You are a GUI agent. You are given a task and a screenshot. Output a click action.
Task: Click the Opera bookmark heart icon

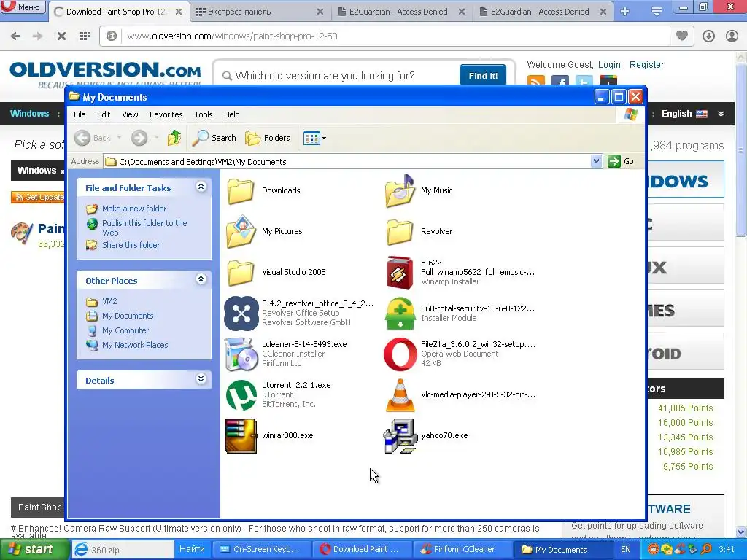point(682,36)
